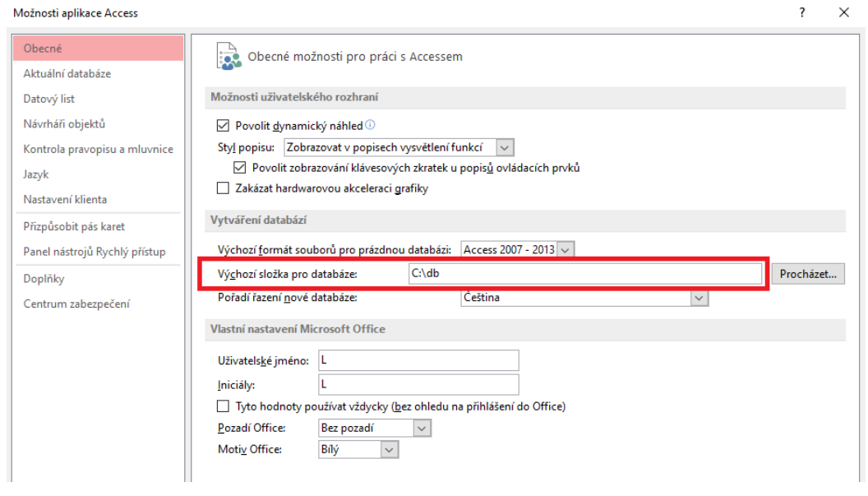Open the Motiv Office dropdown
Viewport: 868px width, 496px height.
pos(389,449)
